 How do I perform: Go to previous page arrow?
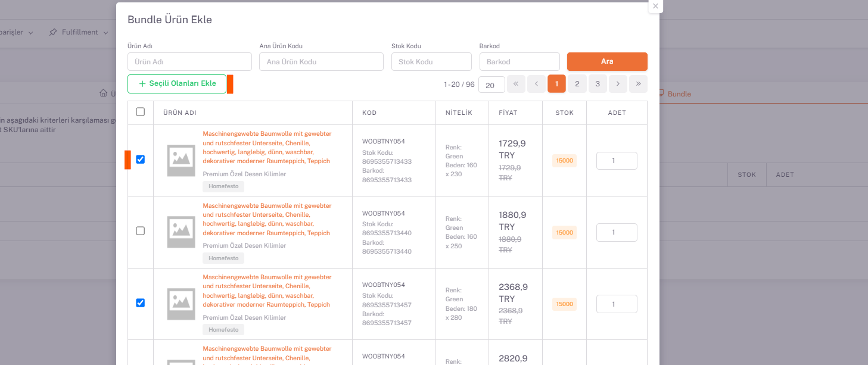pos(536,84)
